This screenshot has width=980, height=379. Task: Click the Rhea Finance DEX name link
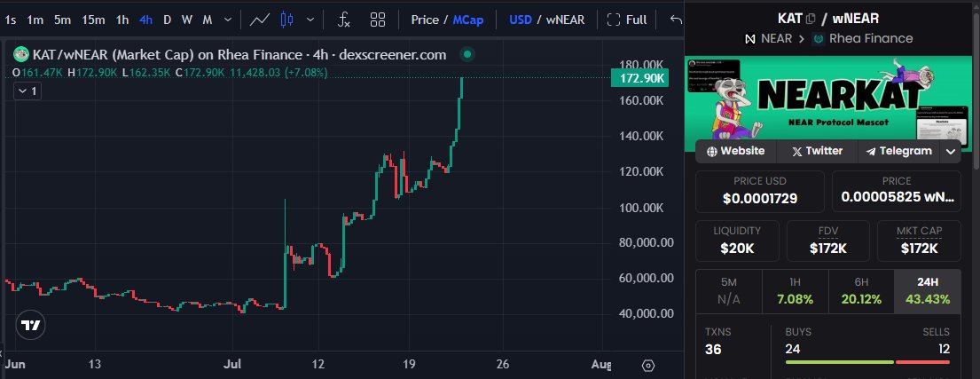point(871,39)
